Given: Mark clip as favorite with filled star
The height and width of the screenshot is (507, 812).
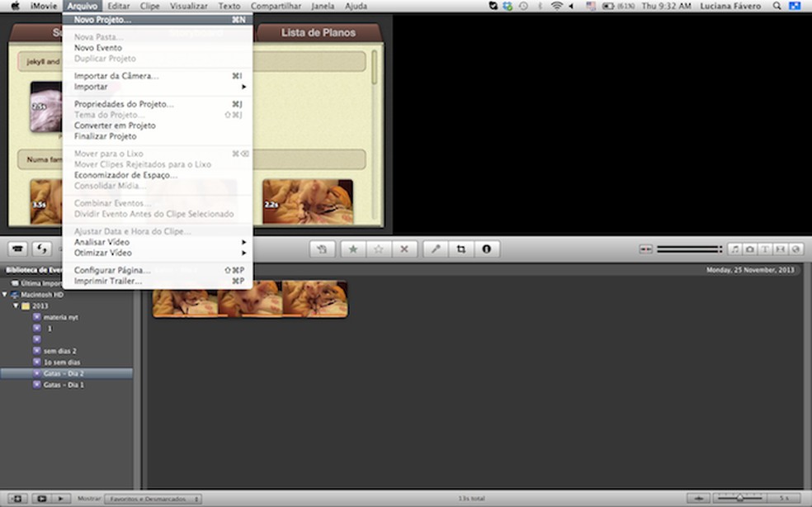Looking at the screenshot, I should click(353, 249).
